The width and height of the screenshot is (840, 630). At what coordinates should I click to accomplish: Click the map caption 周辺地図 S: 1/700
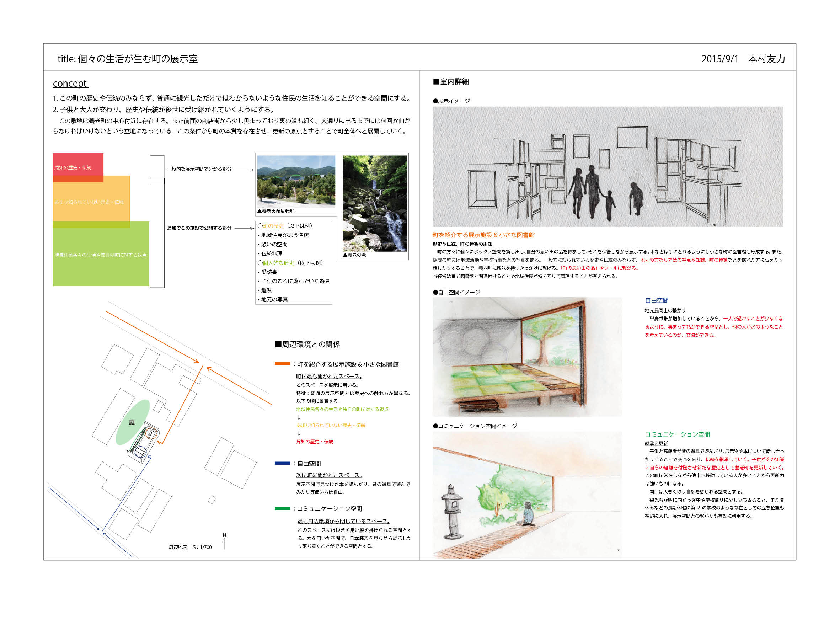(x=190, y=547)
